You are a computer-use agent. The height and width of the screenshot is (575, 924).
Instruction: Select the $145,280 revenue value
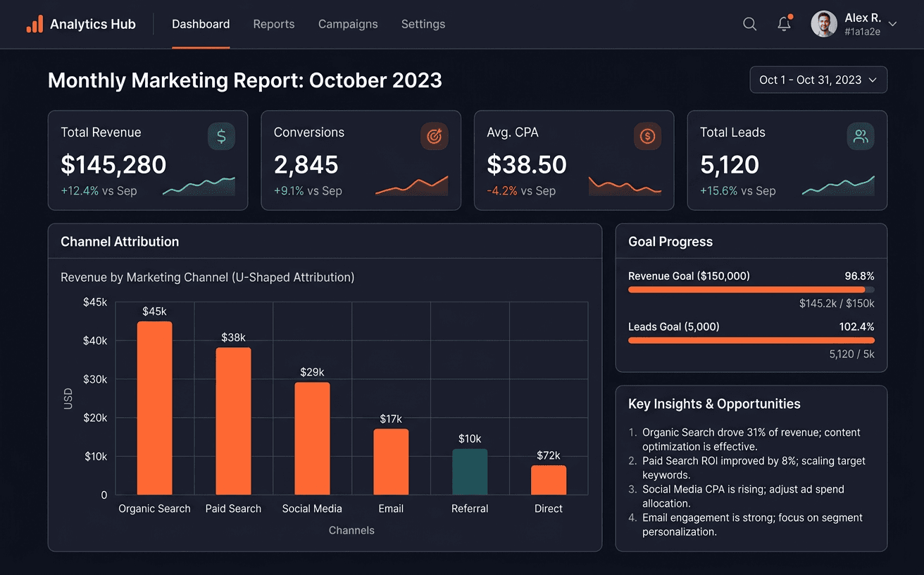click(113, 164)
